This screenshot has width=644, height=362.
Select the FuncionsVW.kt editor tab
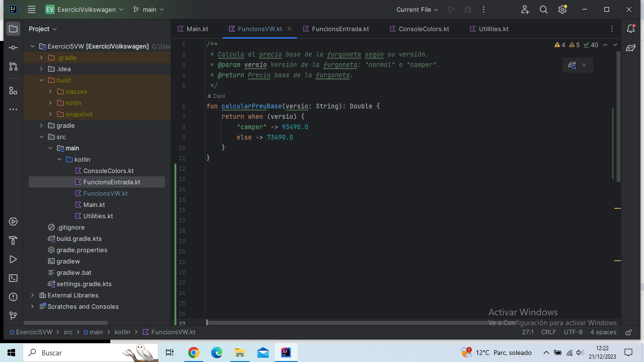pos(260,29)
